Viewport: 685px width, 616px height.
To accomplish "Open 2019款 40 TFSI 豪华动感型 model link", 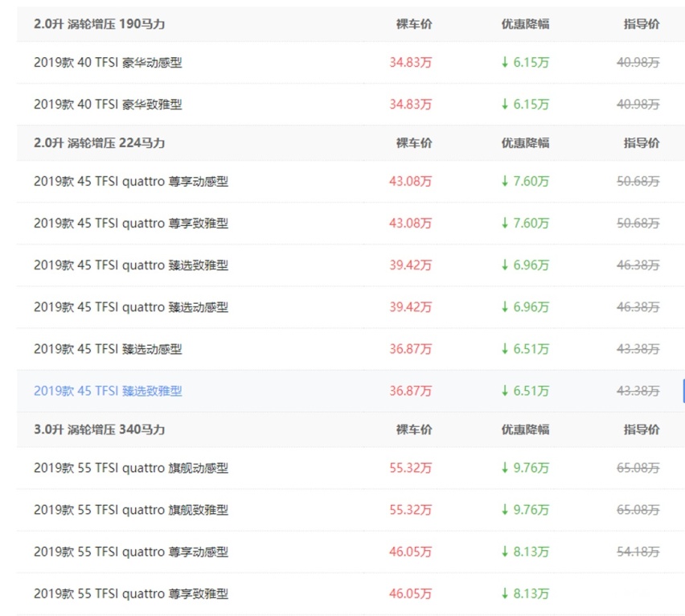I will pyautogui.click(x=108, y=63).
